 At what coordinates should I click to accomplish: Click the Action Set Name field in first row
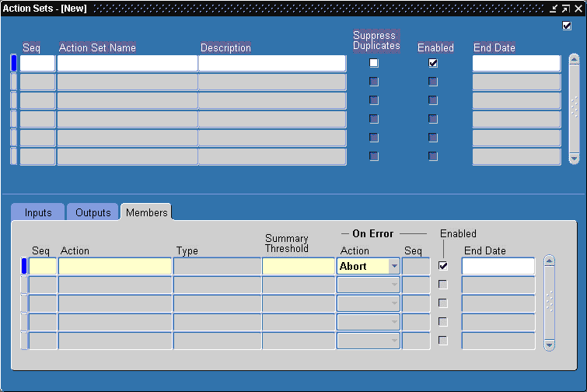[x=128, y=63]
